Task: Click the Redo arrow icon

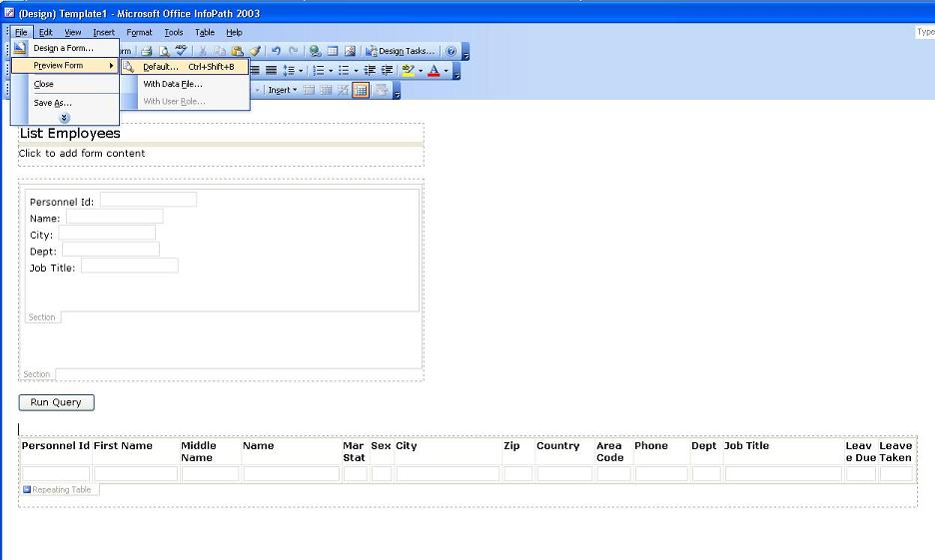Action: tap(294, 51)
